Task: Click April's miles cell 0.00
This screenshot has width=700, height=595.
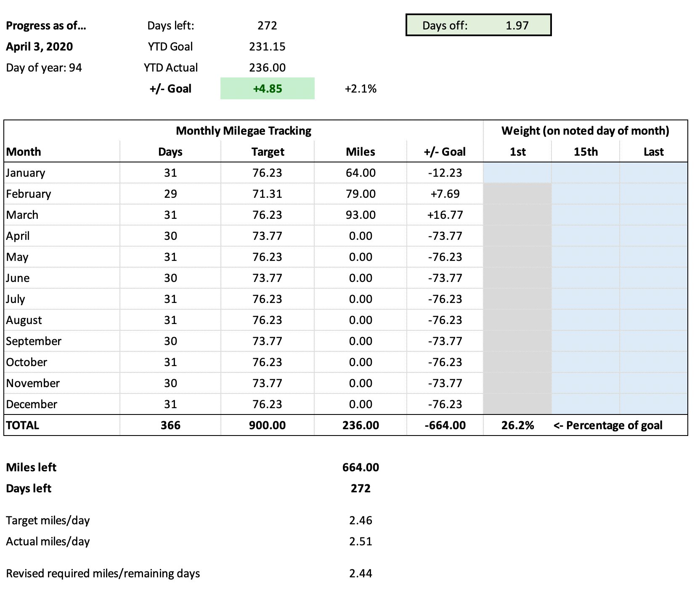Action: (x=361, y=236)
